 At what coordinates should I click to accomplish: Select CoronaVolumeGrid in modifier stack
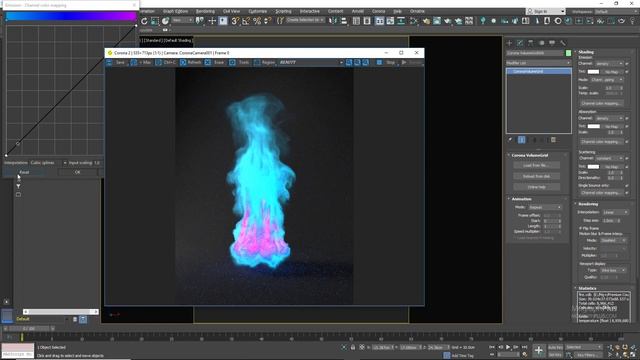click(539, 71)
